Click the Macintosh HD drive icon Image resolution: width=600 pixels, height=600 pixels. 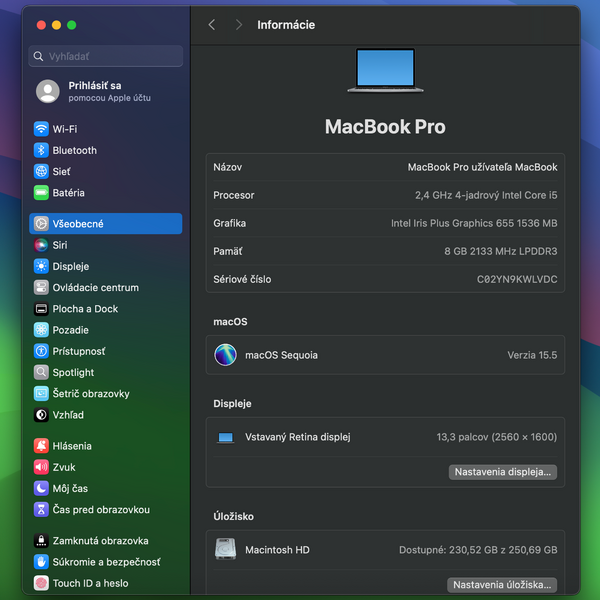(225, 549)
